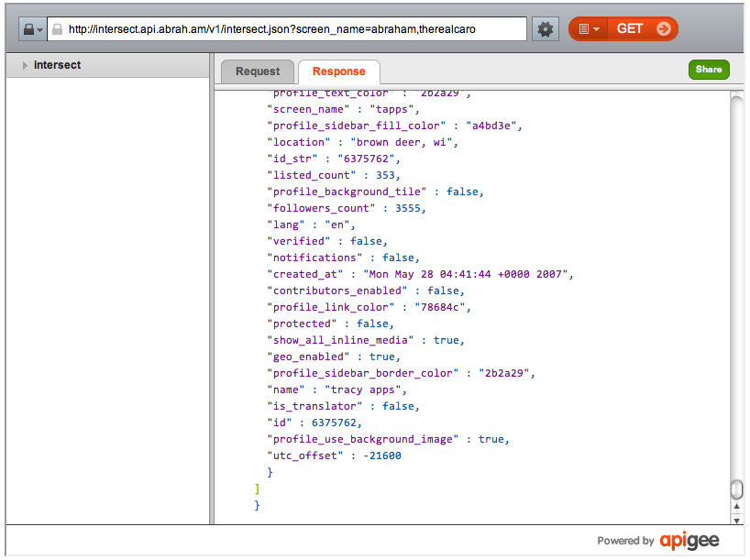Click the "profile_use_background_image" : true line
Screen dimensions: 750x560
[x=388, y=440]
